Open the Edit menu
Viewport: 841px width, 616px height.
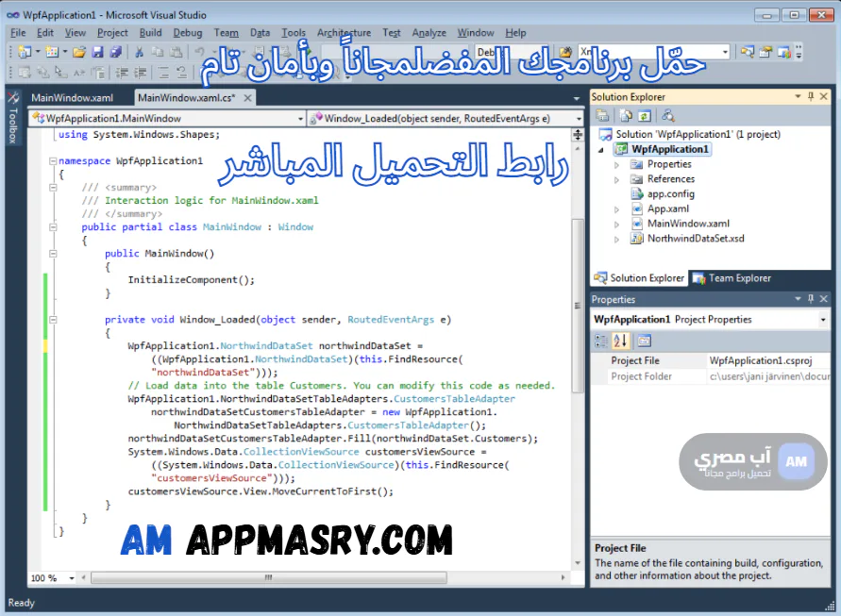pyautogui.click(x=45, y=33)
